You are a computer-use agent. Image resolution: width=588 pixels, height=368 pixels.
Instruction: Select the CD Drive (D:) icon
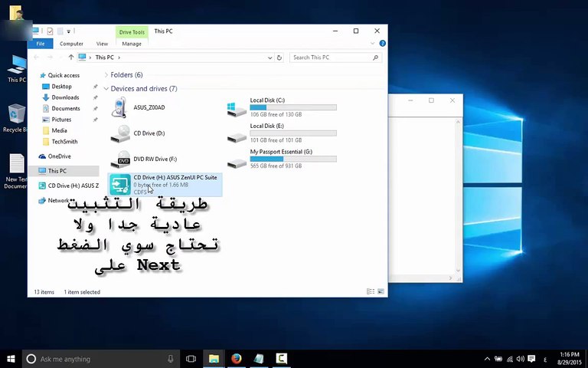click(120, 133)
